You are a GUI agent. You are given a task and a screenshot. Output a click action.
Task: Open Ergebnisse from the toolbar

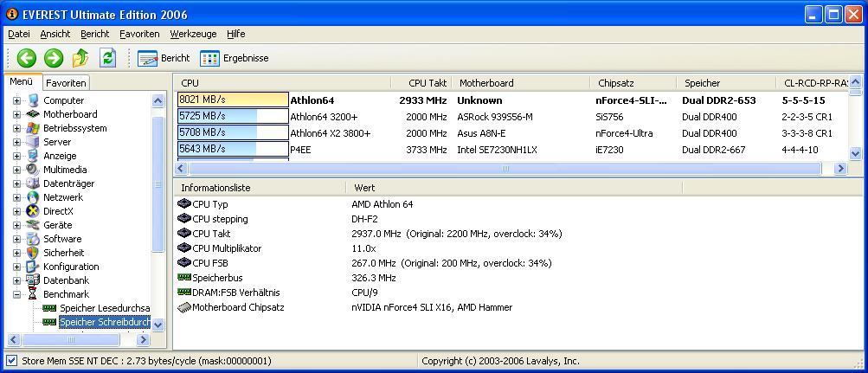click(x=235, y=58)
